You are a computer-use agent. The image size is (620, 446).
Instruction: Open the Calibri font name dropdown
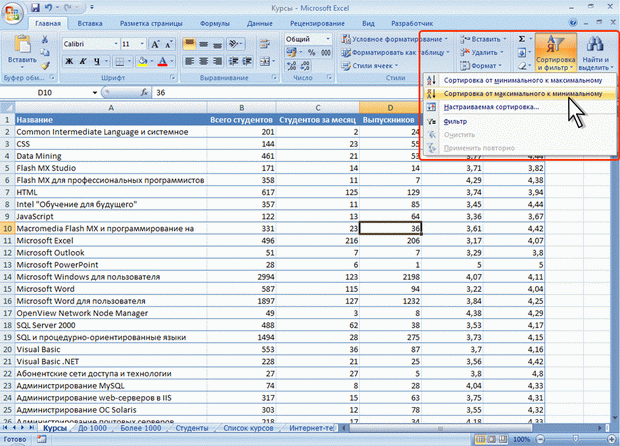click(x=116, y=44)
